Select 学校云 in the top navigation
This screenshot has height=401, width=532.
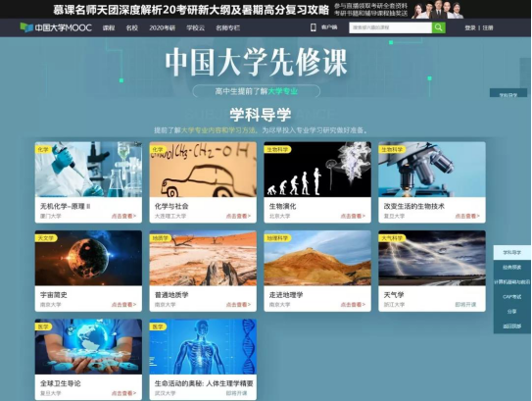195,27
